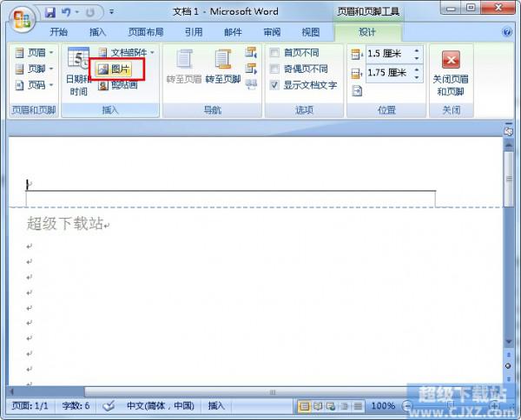Insert clip art via 剪贴画
The height and width of the screenshot is (420, 521).
coord(117,85)
